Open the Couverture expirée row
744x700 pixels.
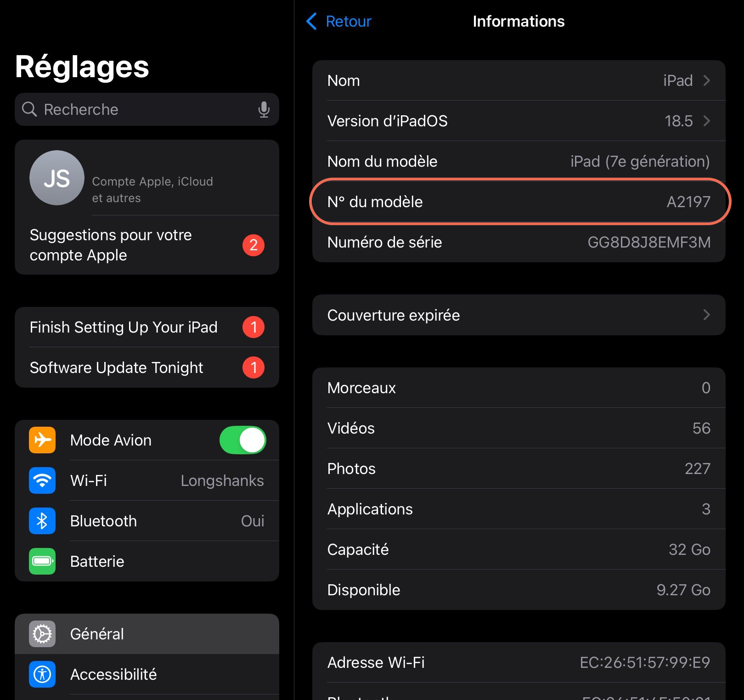[x=519, y=315]
